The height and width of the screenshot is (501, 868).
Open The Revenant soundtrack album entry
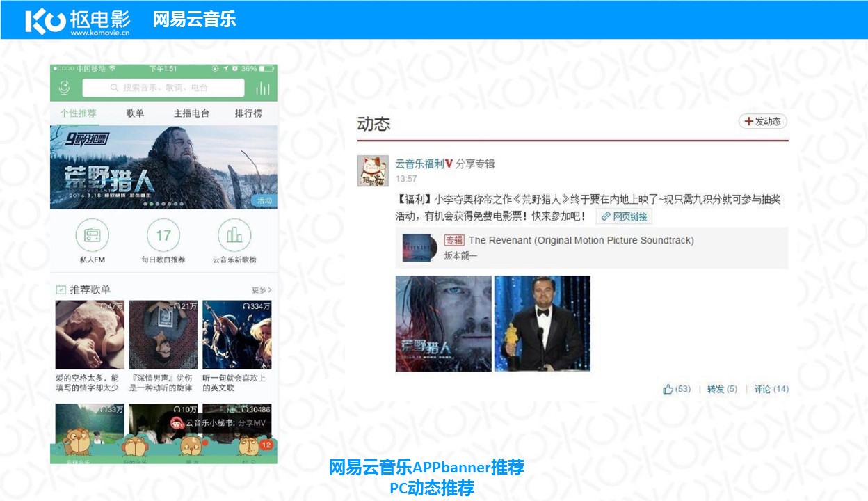[592, 247]
